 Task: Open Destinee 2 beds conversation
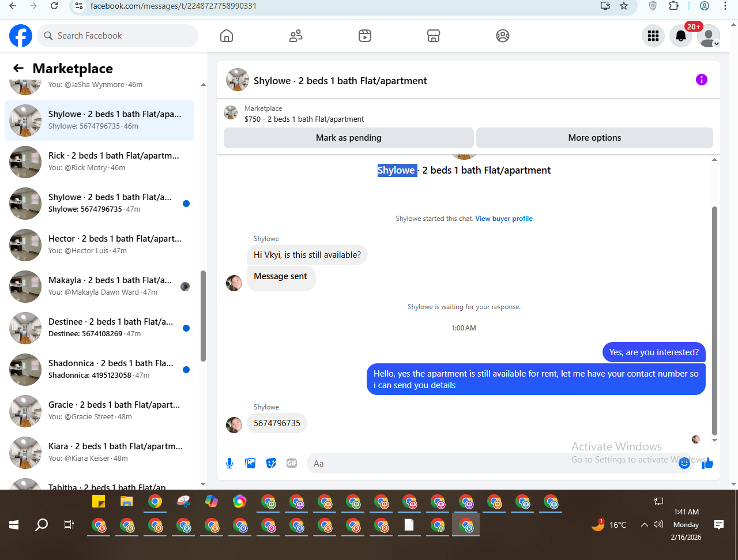[x=99, y=328]
